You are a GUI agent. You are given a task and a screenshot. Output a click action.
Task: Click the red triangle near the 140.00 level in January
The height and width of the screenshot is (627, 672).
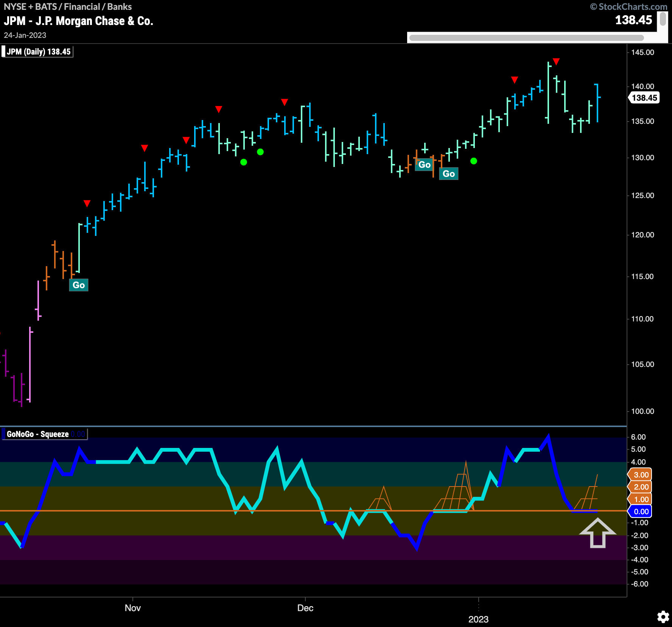515,80
